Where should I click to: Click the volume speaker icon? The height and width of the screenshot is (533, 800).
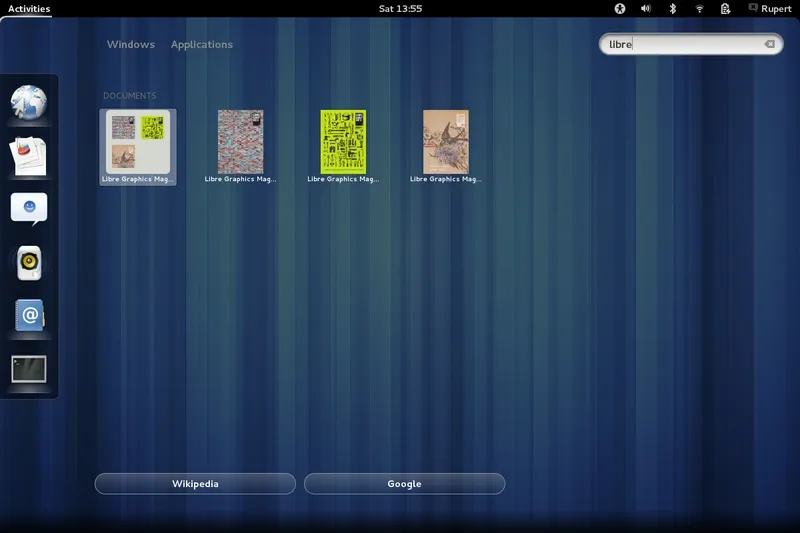click(x=646, y=8)
